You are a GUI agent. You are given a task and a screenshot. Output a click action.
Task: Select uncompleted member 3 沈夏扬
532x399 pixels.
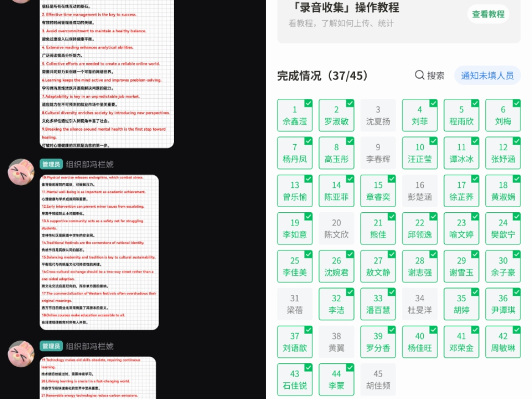click(x=378, y=115)
